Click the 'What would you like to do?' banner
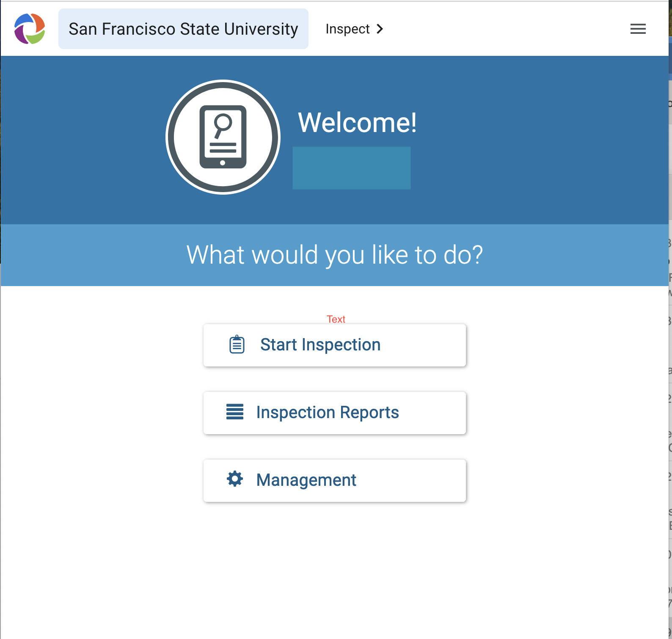Viewport: 672px width, 639px height. 334,255
